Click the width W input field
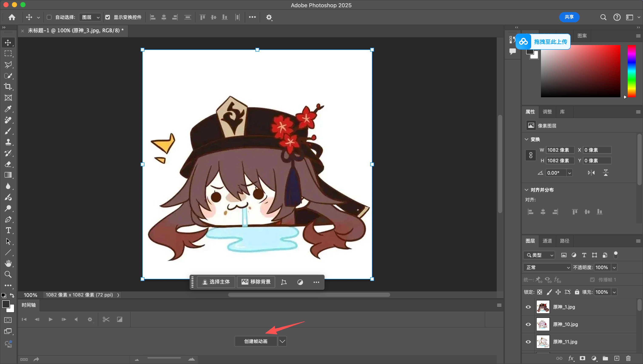This screenshot has width=643, height=364. [560, 150]
